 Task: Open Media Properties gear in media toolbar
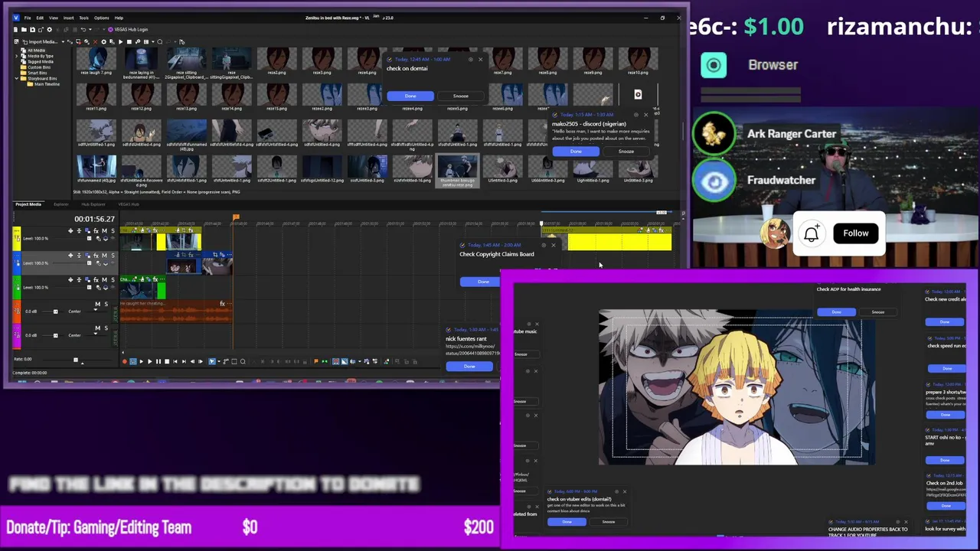pos(103,41)
